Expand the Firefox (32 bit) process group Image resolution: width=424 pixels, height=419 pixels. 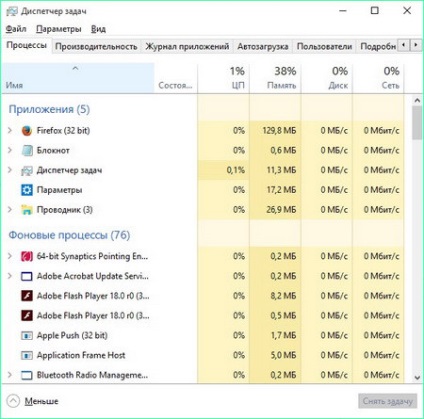coord(10,130)
